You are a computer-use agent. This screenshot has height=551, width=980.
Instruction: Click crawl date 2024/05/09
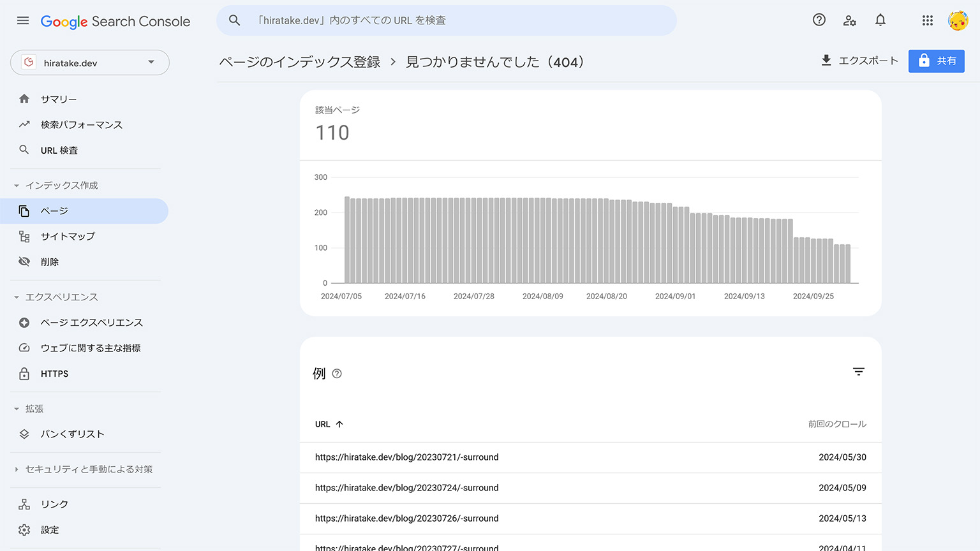(842, 488)
